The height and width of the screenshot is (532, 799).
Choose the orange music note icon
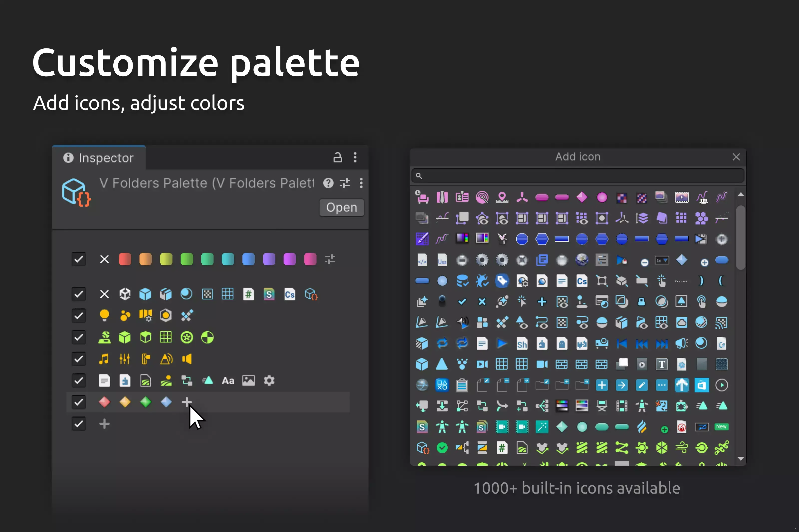coord(104,359)
